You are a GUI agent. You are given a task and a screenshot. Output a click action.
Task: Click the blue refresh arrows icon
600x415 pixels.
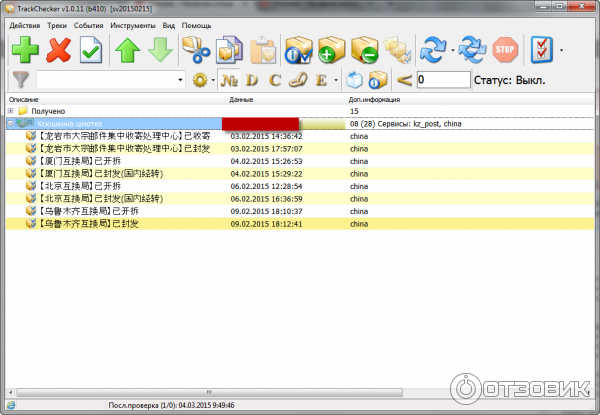click(433, 49)
